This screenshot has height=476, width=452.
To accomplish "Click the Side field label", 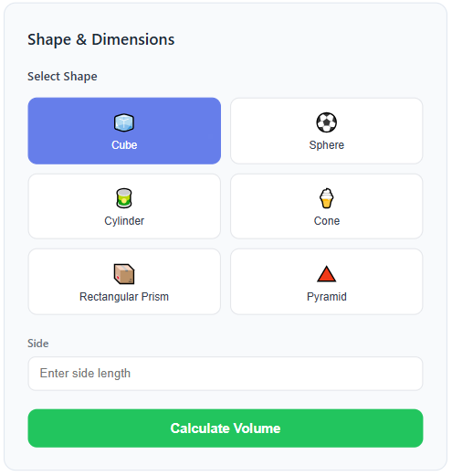I will pos(38,344).
